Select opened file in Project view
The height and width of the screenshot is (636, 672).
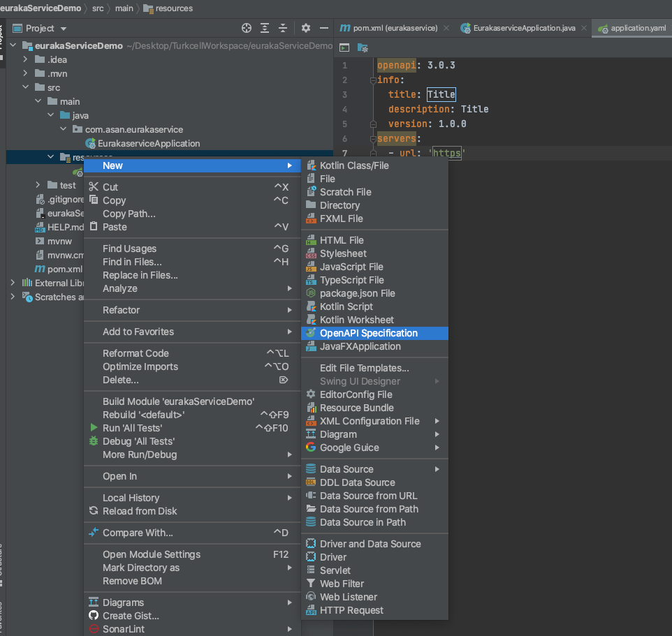[246, 27]
